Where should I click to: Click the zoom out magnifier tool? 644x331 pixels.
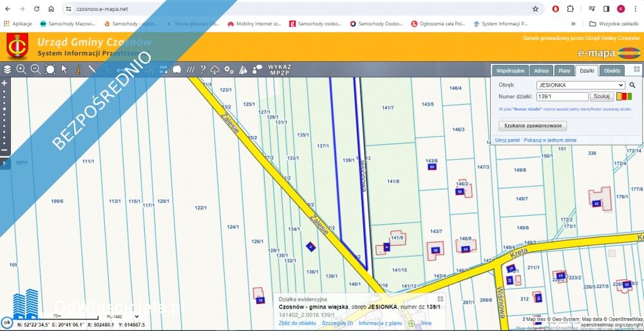(35, 69)
